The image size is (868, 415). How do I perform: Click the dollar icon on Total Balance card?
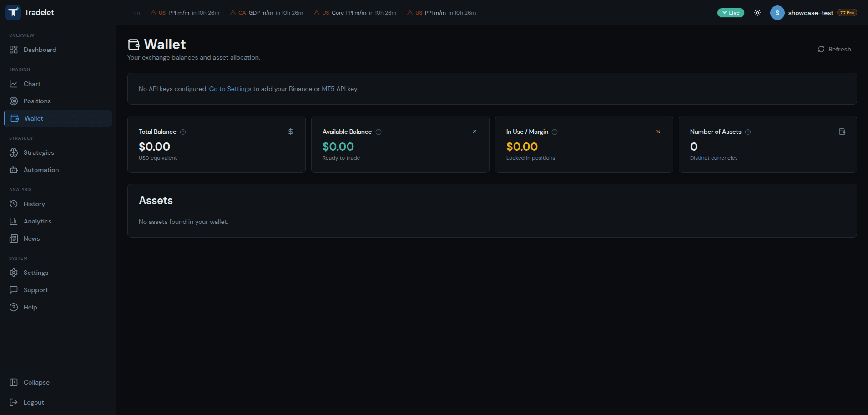(x=291, y=132)
